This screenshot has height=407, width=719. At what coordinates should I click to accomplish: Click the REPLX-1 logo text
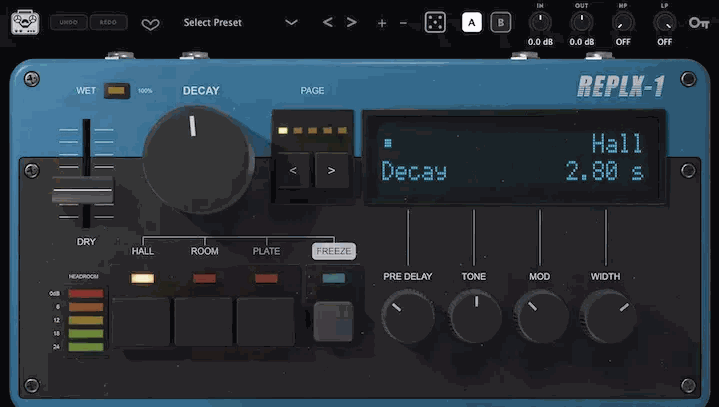click(621, 86)
